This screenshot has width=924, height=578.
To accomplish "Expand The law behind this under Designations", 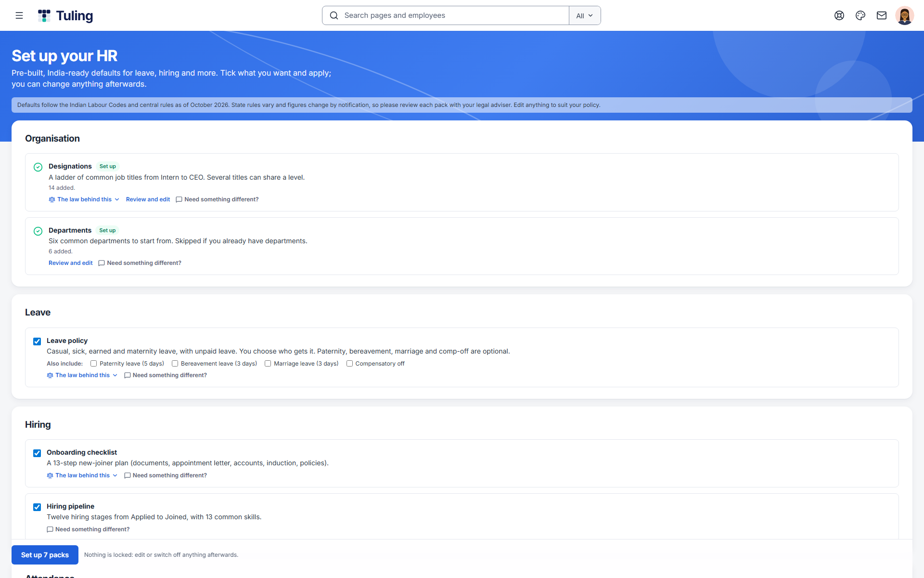I will [84, 199].
